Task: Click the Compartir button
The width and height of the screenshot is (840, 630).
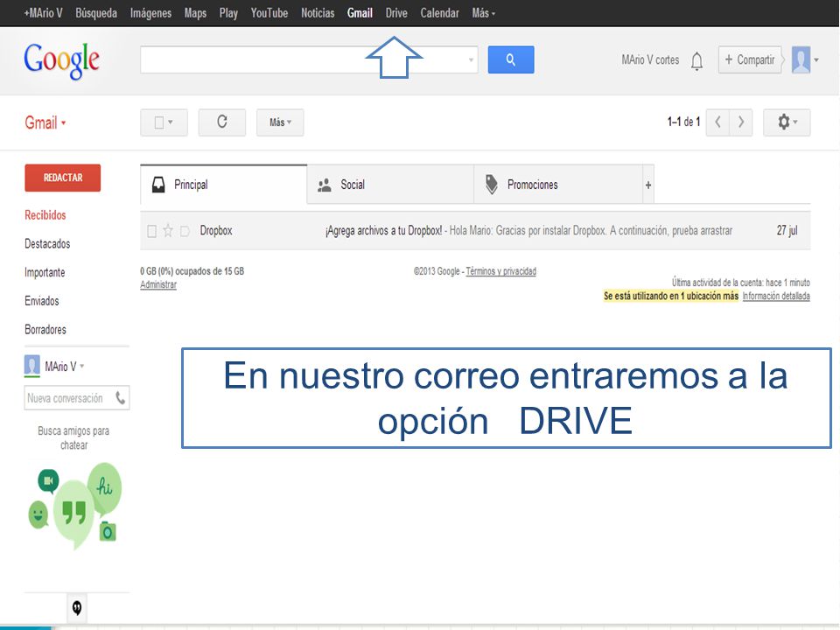Action: [x=750, y=59]
